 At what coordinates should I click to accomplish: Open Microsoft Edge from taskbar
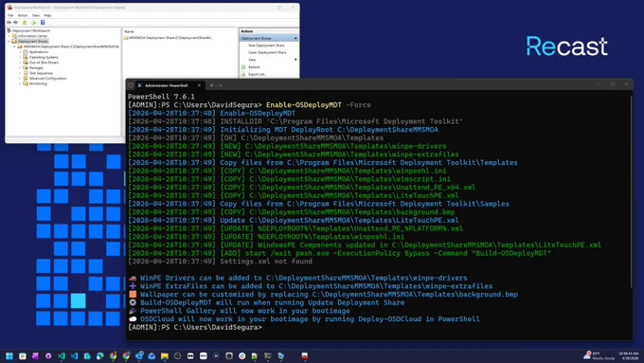click(x=100, y=356)
